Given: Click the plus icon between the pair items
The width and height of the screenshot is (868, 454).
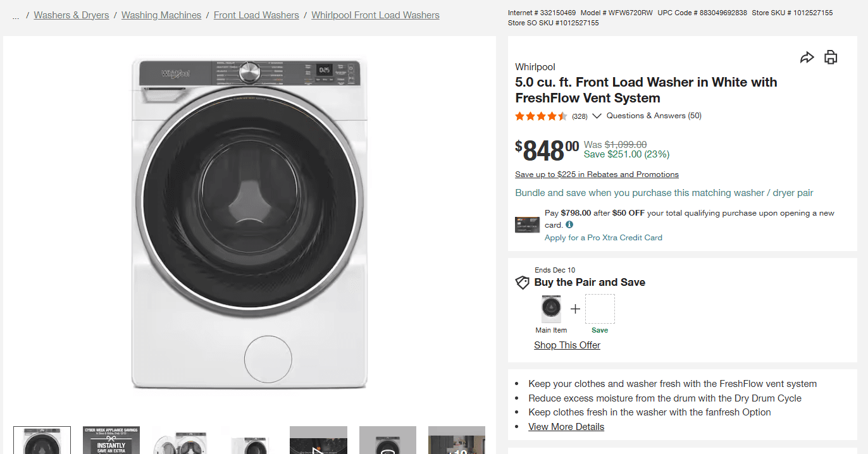Looking at the screenshot, I should click(x=575, y=309).
